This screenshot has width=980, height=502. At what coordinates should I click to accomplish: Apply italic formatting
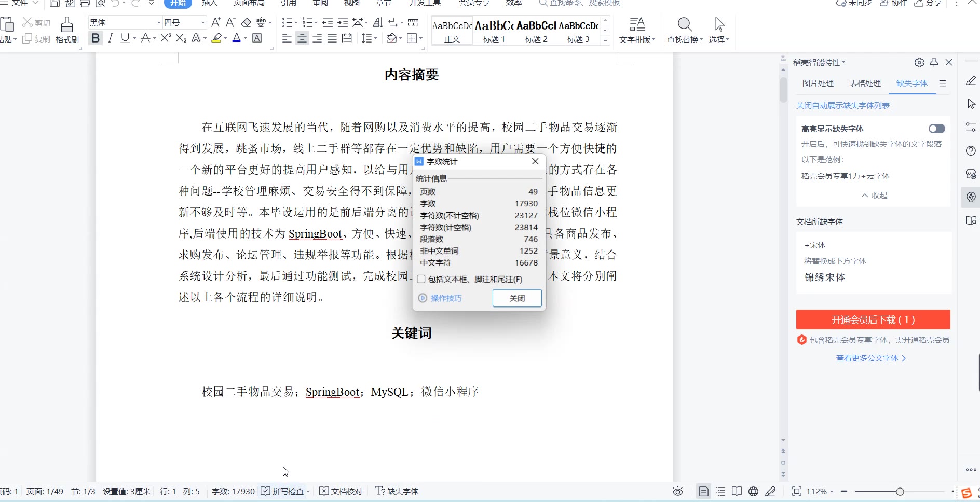[110, 38]
